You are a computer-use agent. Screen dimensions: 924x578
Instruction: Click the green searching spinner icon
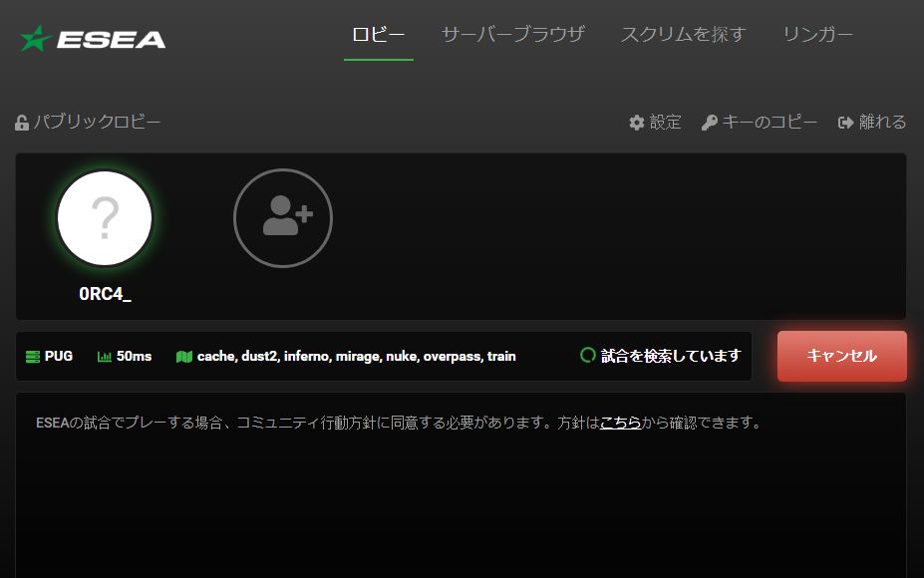click(x=587, y=355)
